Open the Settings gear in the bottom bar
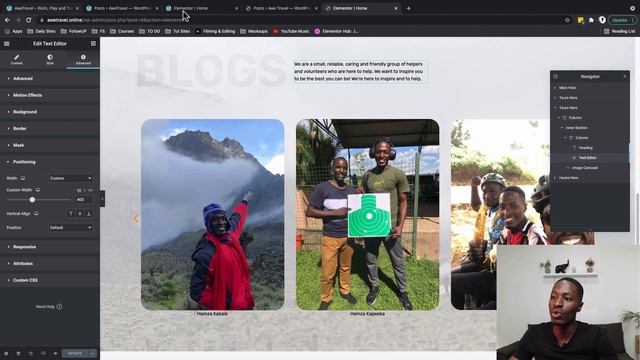This screenshot has width=640, height=360. [6, 353]
